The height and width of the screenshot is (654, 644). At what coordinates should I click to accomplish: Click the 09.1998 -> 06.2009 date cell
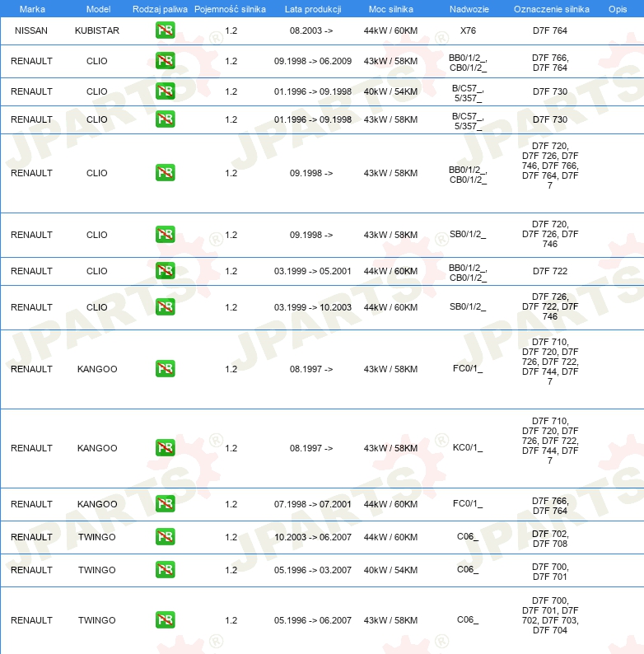(x=313, y=61)
